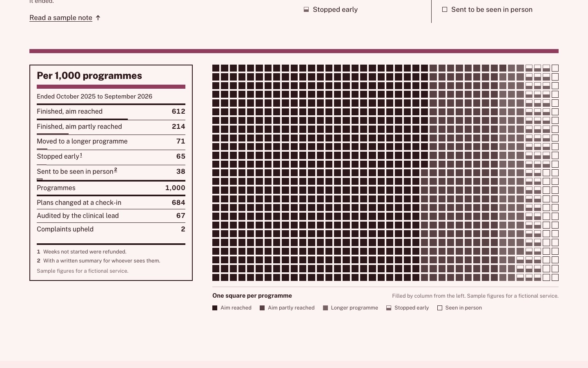Screen dimensions: 588x368
Task: Click the up arrow beside Read a sample note
Action: pos(98,18)
